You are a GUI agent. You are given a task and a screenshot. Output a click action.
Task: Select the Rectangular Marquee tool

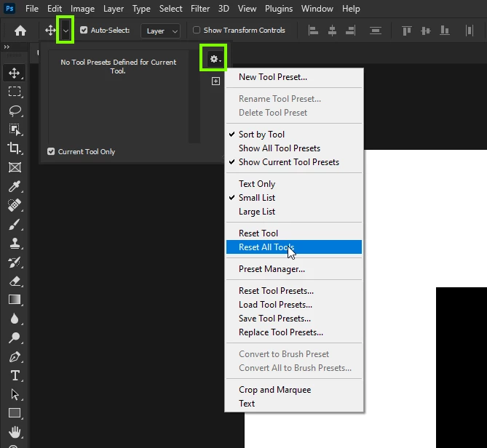(x=15, y=92)
